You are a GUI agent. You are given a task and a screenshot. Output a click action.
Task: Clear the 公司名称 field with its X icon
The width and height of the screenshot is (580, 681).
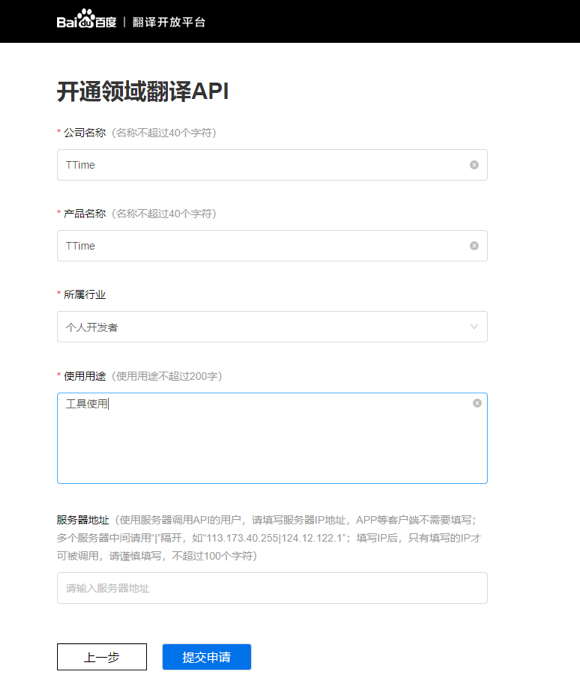click(x=474, y=165)
